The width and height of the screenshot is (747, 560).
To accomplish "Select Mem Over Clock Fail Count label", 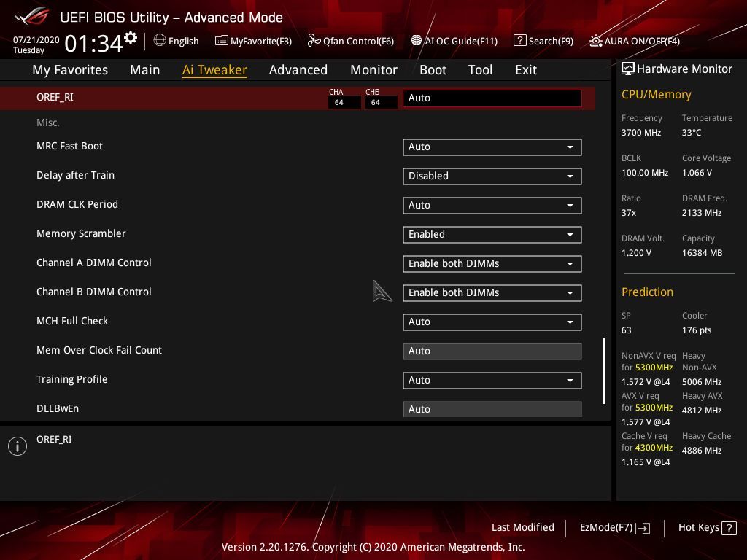I will tap(99, 350).
